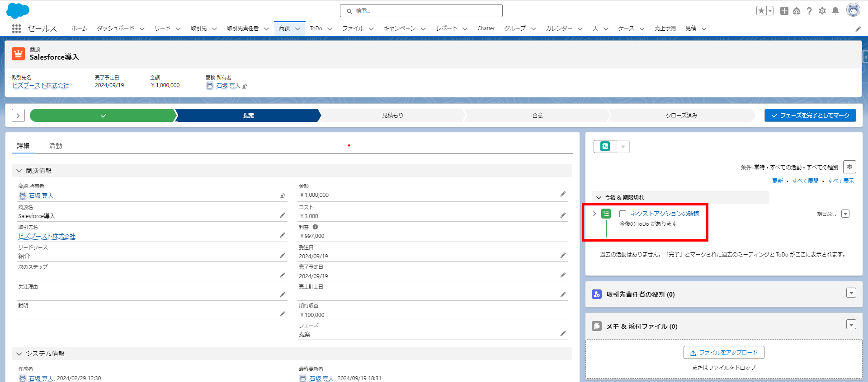Check the ネクストアクションの確認 task checkbox
Viewport: 868px width, 382px height.
coord(623,214)
